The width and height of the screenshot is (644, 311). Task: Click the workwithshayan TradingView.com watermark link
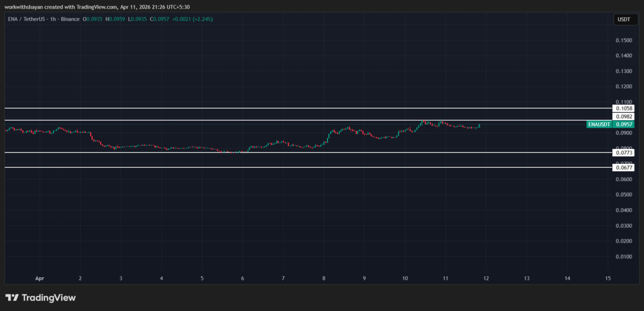tap(54, 7)
